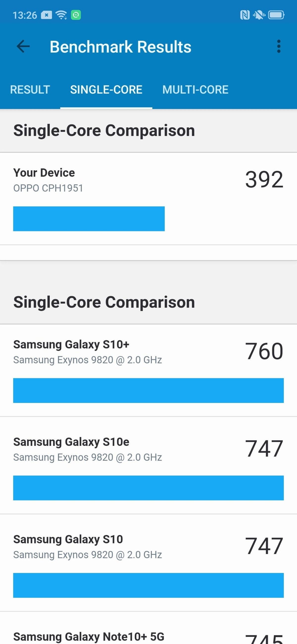
Task: Tap the battery status icon
Action: [x=276, y=15]
